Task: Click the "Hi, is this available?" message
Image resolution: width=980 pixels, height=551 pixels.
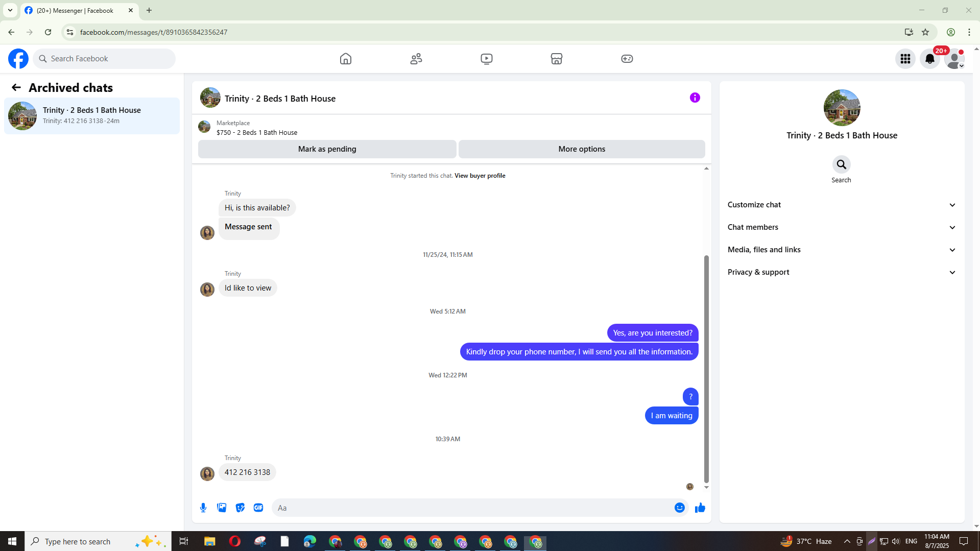Action: point(257,208)
